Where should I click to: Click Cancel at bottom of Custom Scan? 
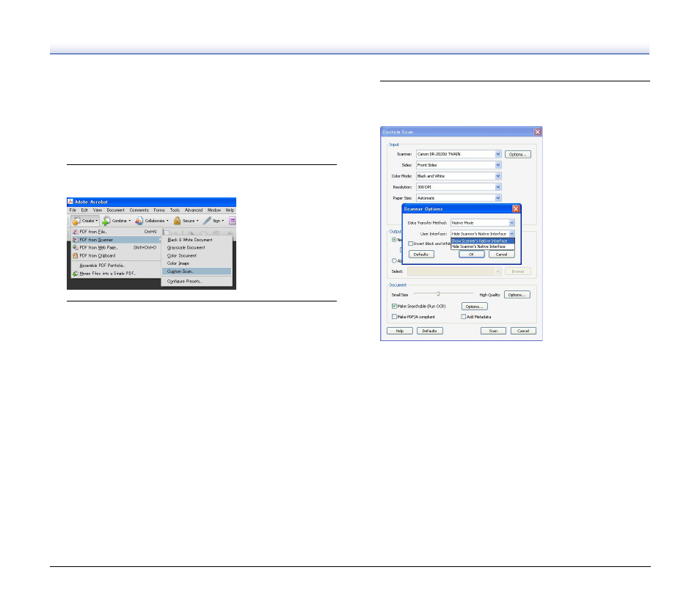pos(523,332)
